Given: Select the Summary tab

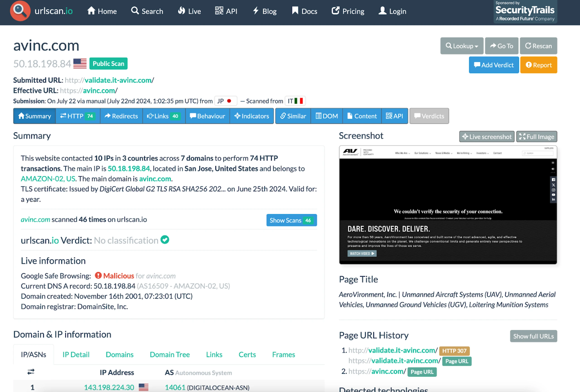Looking at the screenshot, I should [34, 116].
